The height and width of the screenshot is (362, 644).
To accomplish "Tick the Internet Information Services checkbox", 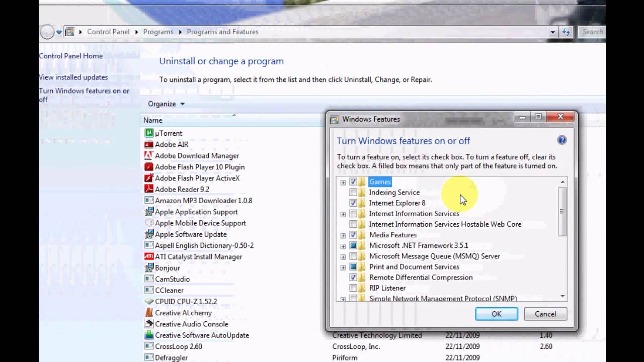I will (353, 214).
